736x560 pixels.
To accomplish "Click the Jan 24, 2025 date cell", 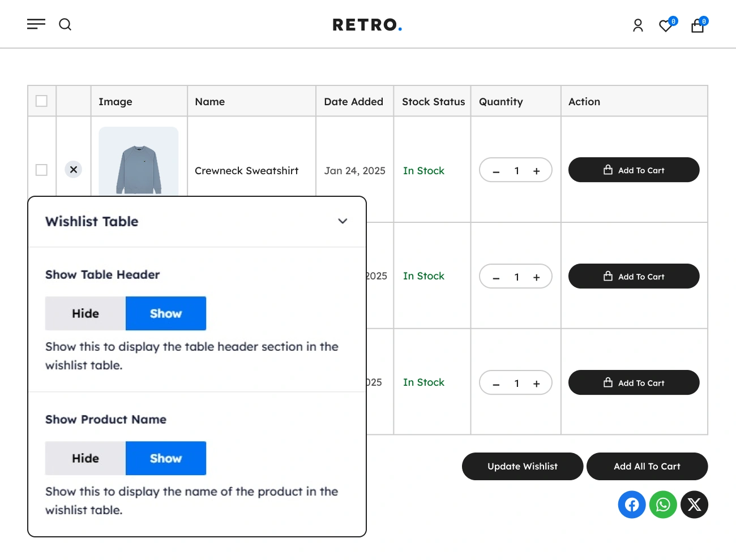I will point(355,171).
